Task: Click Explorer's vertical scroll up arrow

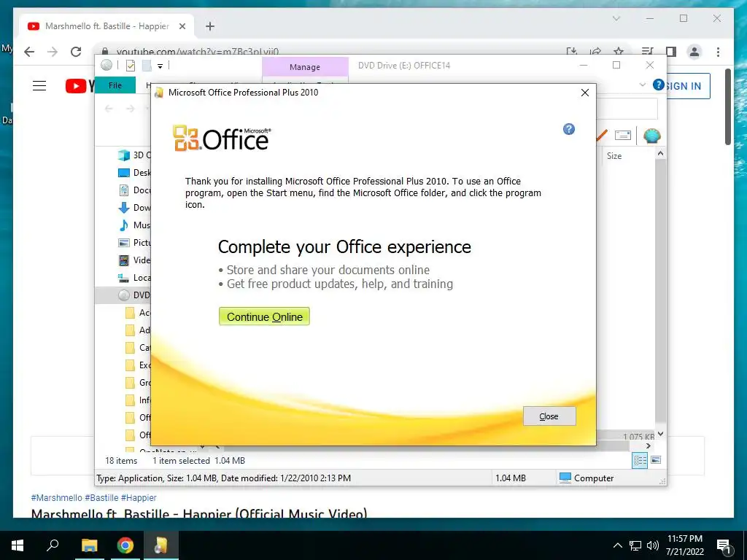Action: [660, 154]
